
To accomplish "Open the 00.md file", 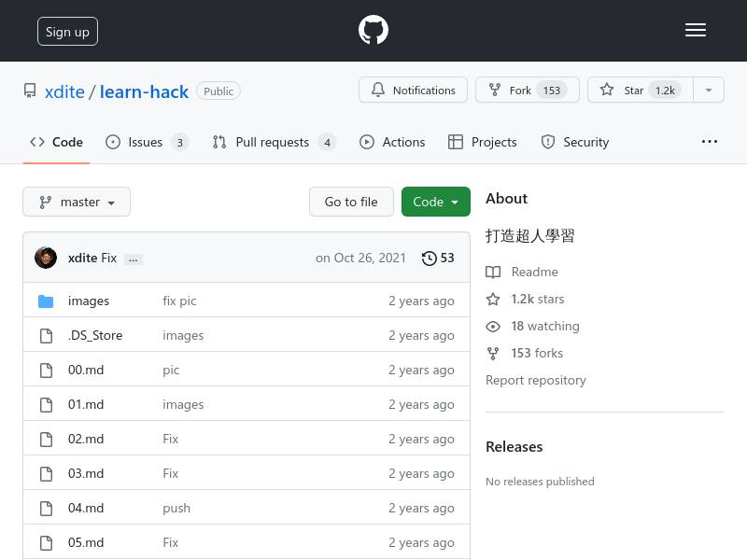I will [x=86, y=370].
